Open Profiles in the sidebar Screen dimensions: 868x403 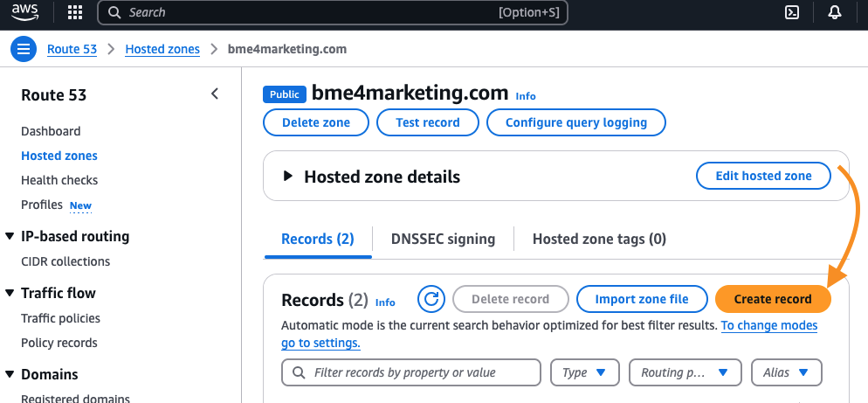42,205
